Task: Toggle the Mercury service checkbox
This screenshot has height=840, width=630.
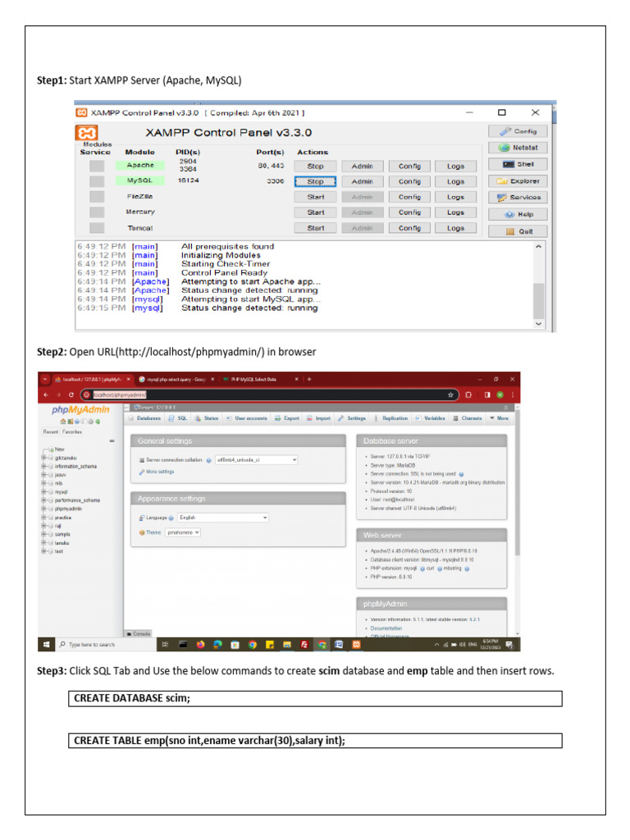Action: pyautogui.click(x=97, y=212)
